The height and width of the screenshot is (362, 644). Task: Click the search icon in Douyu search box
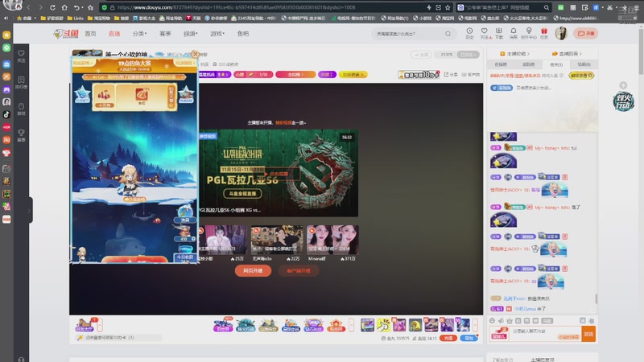[448, 34]
